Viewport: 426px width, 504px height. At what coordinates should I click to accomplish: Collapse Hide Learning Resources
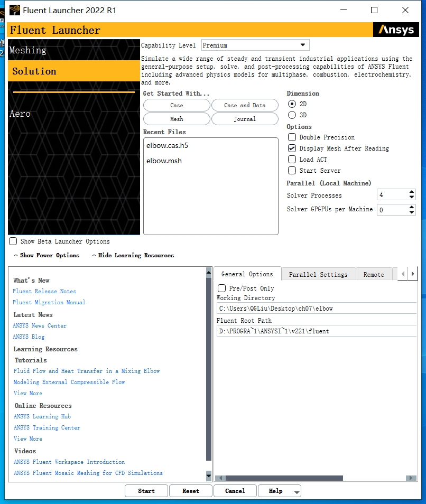[133, 255]
